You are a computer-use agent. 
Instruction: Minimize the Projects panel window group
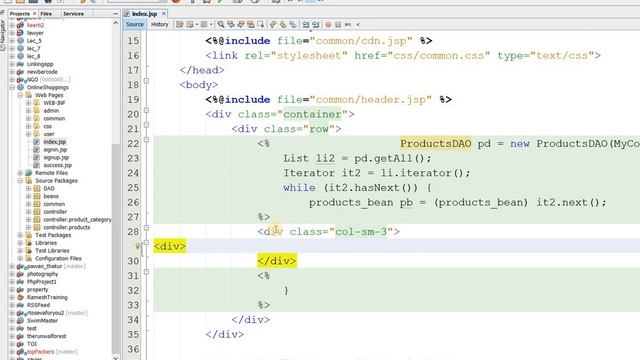pos(115,14)
